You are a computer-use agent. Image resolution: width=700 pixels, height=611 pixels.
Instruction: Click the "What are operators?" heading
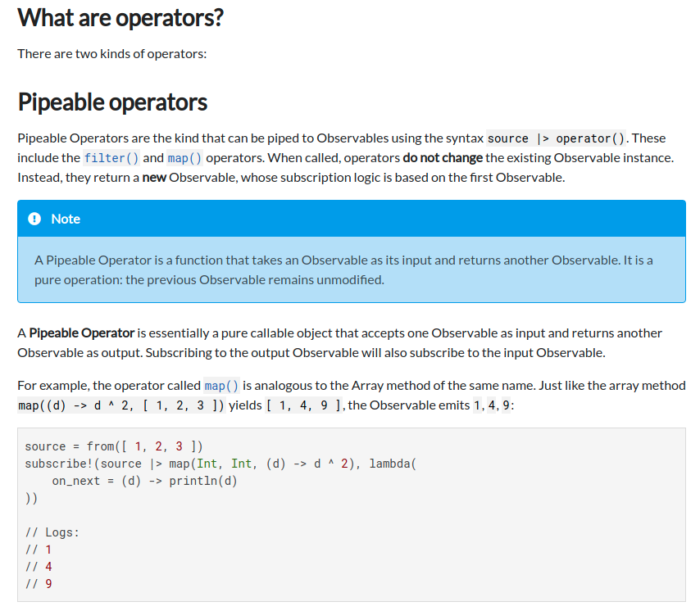pos(120,18)
